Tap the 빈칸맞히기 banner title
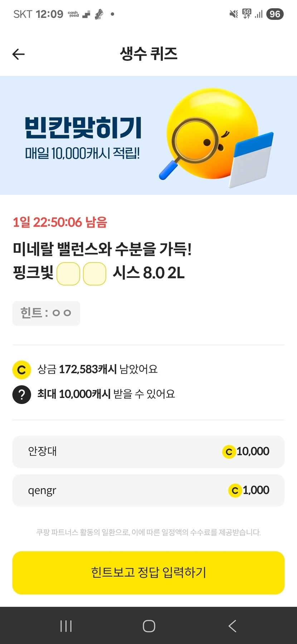 coord(83,128)
